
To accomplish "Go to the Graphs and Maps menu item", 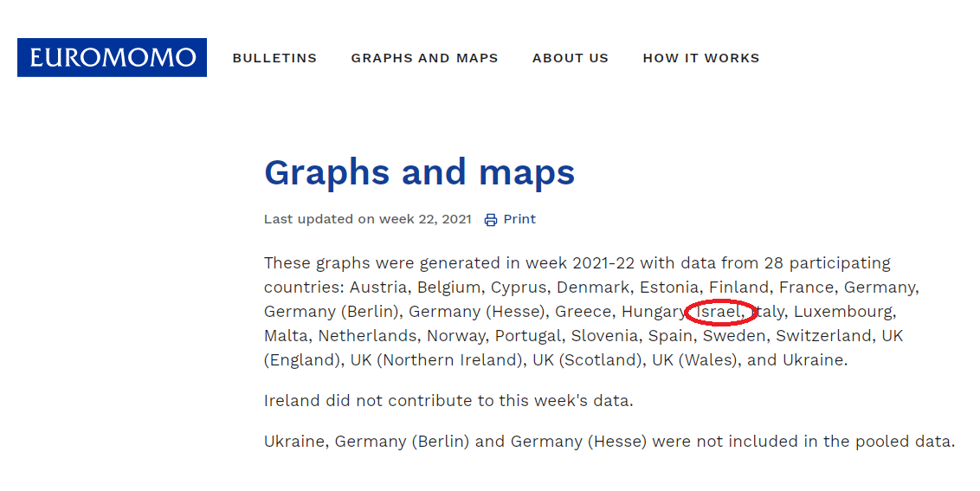I will coord(424,58).
